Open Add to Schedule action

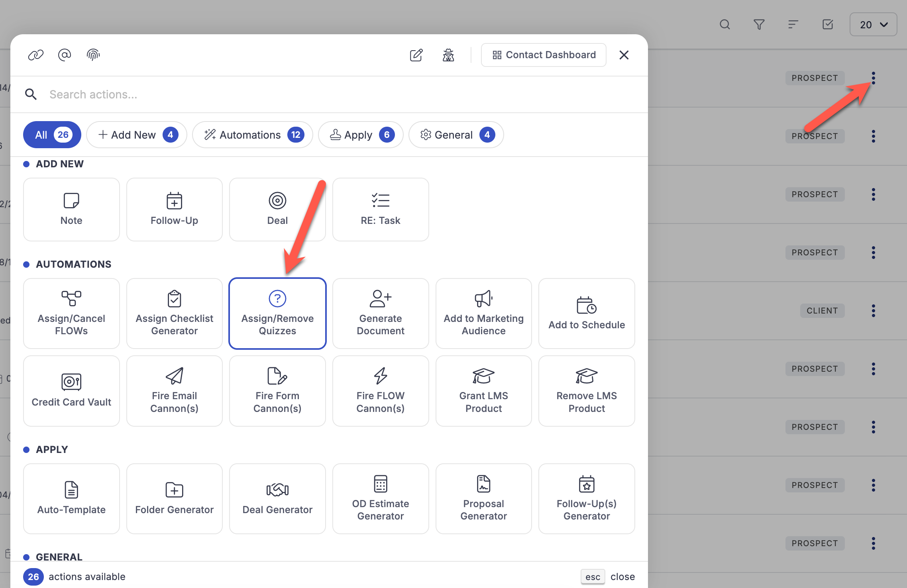[x=587, y=314]
